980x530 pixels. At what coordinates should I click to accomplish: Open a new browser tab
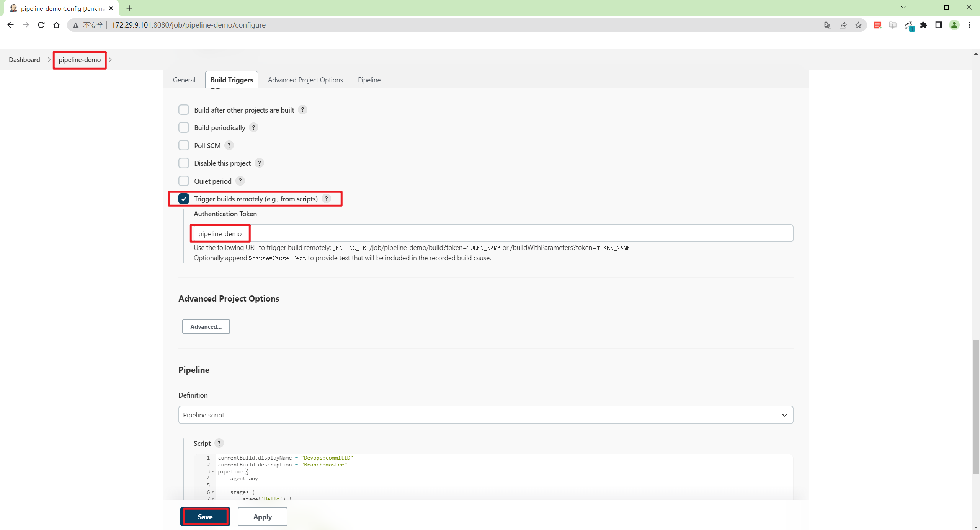click(x=129, y=8)
